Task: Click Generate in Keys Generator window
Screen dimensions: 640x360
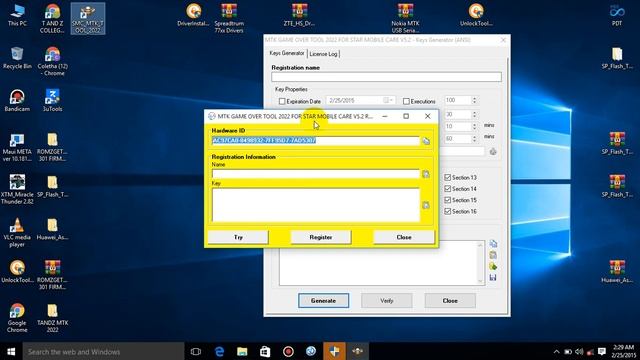Action: coord(323,301)
